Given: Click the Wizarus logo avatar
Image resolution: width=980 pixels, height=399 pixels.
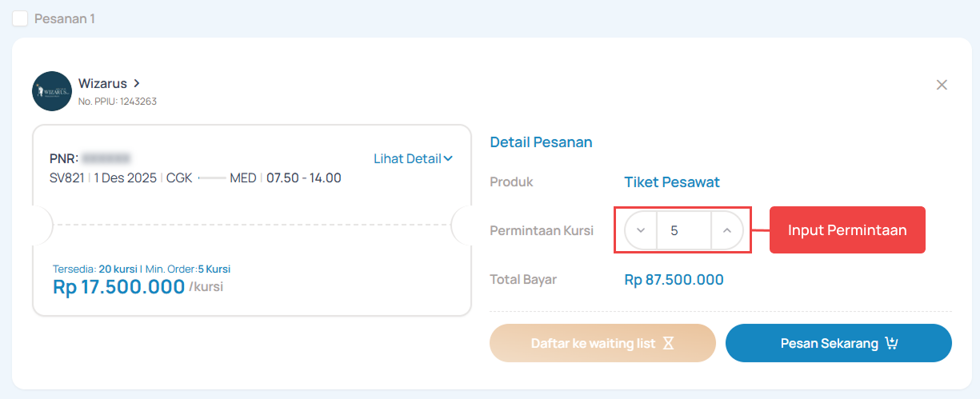Looking at the screenshot, I should pyautogui.click(x=52, y=91).
